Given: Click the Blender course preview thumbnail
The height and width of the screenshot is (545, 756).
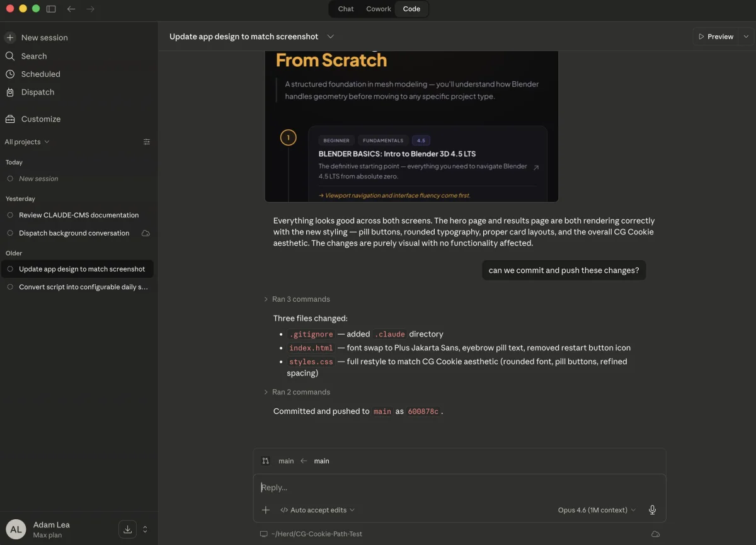Looking at the screenshot, I should (411, 126).
